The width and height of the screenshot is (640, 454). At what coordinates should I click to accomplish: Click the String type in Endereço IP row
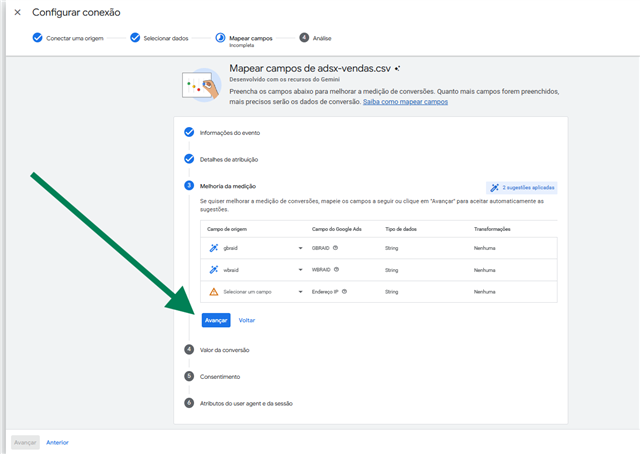point(391,292)
